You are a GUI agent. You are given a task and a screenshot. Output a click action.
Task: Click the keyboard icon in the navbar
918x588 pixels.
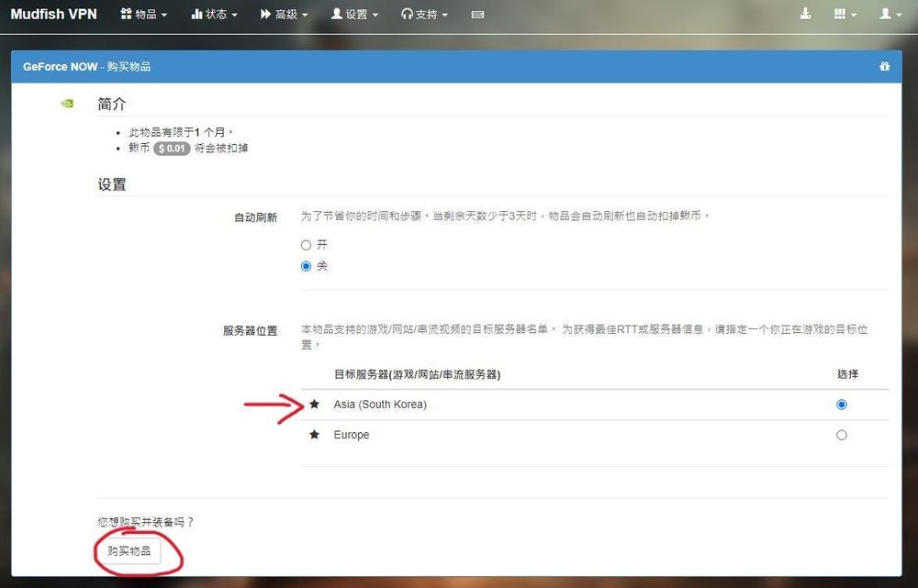point(477,14)
